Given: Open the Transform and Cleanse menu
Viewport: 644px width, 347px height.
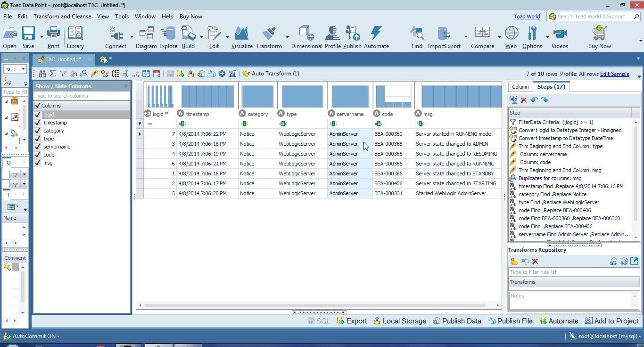Looking at the screenshot, I should (62, 17).
